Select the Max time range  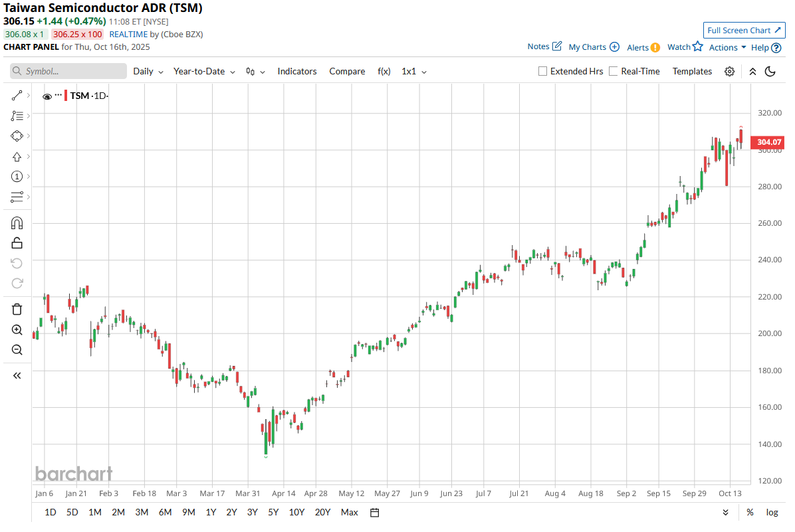350,513
